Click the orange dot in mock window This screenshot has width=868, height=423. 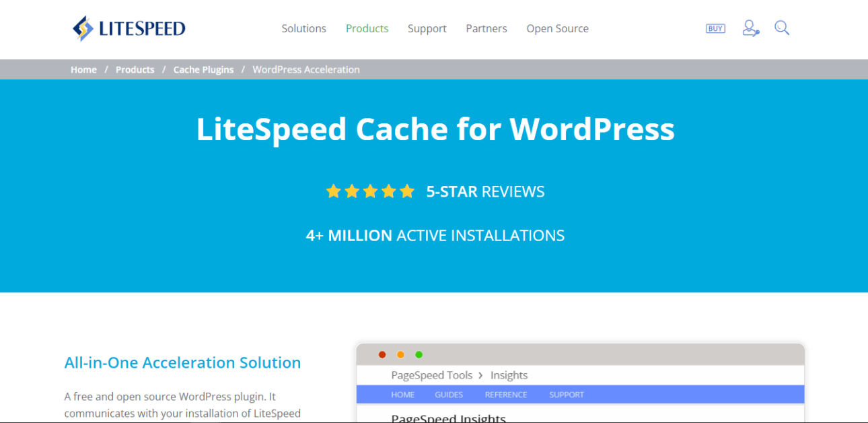pyautogui.click(x=400, y=355)
